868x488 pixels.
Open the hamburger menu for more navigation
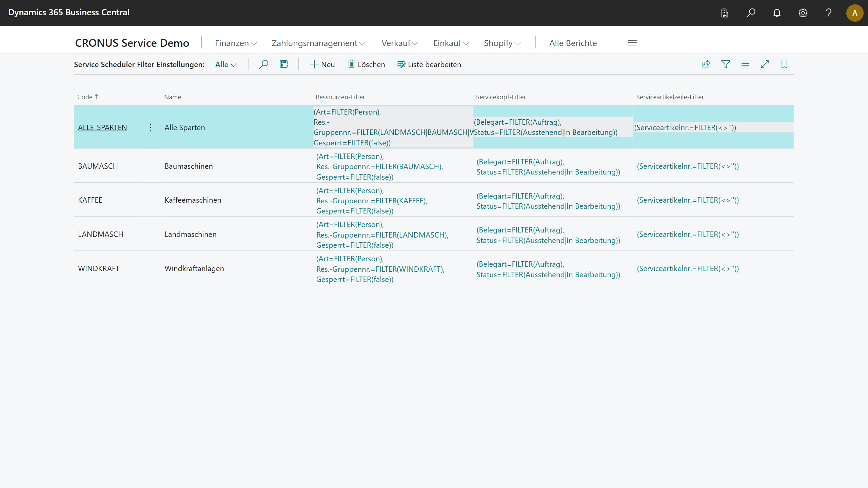[632, 43]
